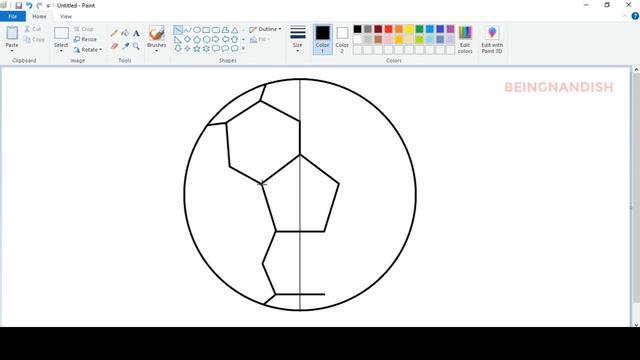Click the Copy button
The image size is (640, 360).
(34, 40)
